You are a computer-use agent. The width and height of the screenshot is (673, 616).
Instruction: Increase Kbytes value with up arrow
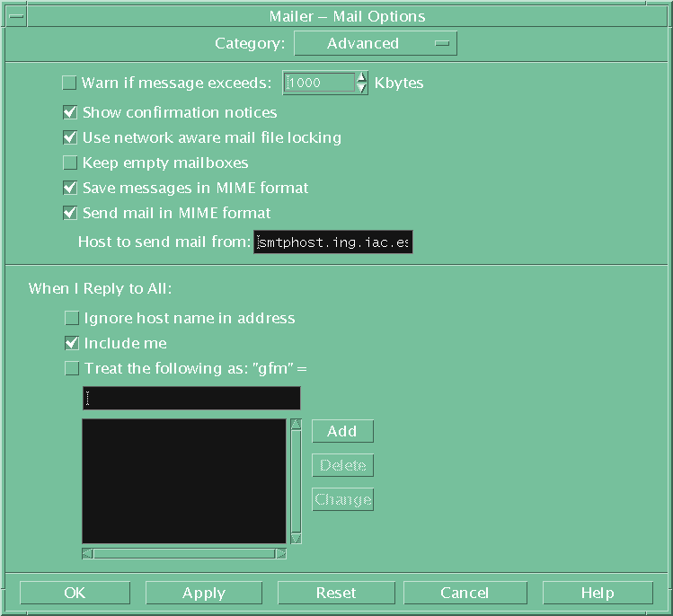coord(362,77)
